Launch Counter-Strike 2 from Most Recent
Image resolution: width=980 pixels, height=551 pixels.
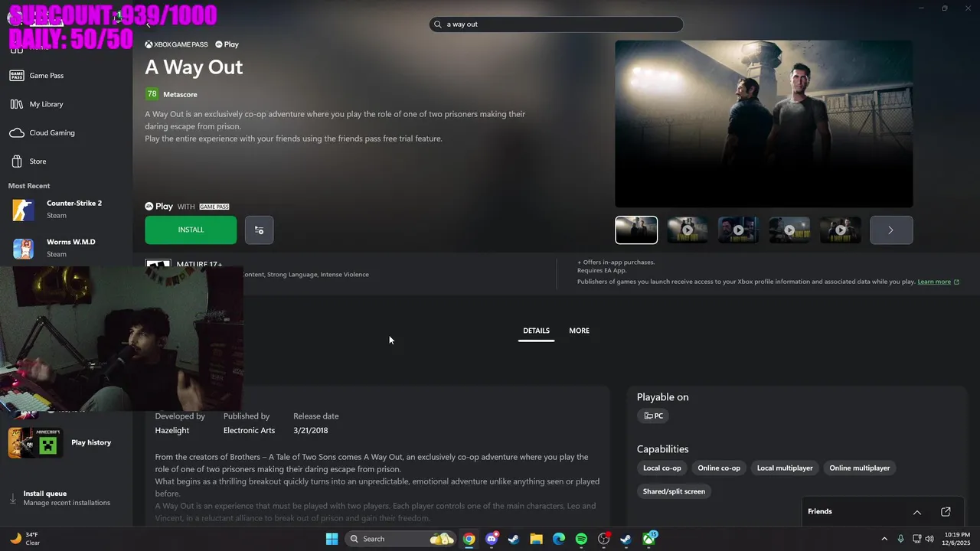tap(67, 210)
